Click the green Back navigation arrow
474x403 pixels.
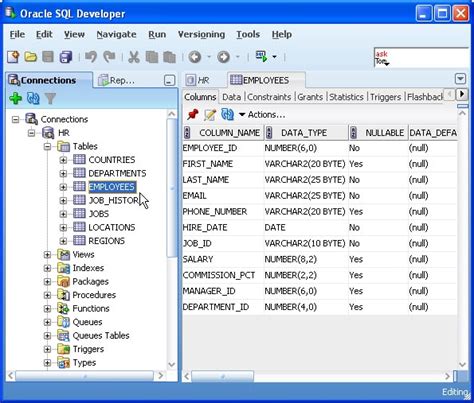pyautogui.click(x=195, y=57)
